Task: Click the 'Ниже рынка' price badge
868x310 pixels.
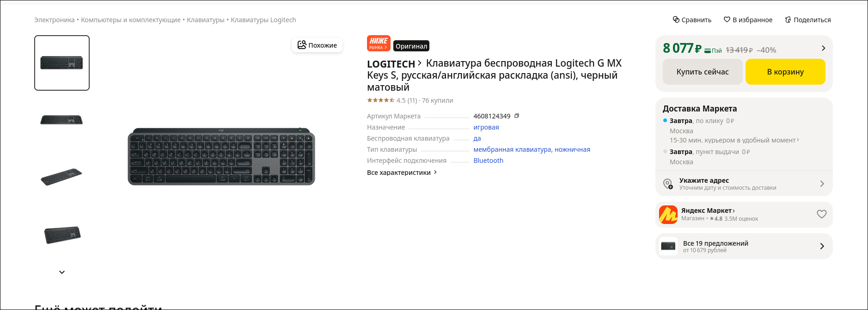Action: (x=379, y=43)
